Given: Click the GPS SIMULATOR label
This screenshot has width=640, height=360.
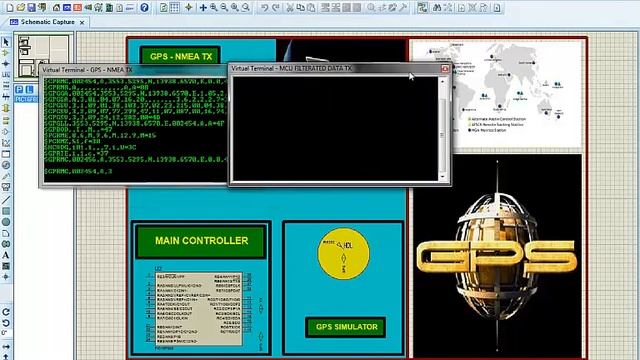Looking at the screenshot, I should tap(346, 327).
